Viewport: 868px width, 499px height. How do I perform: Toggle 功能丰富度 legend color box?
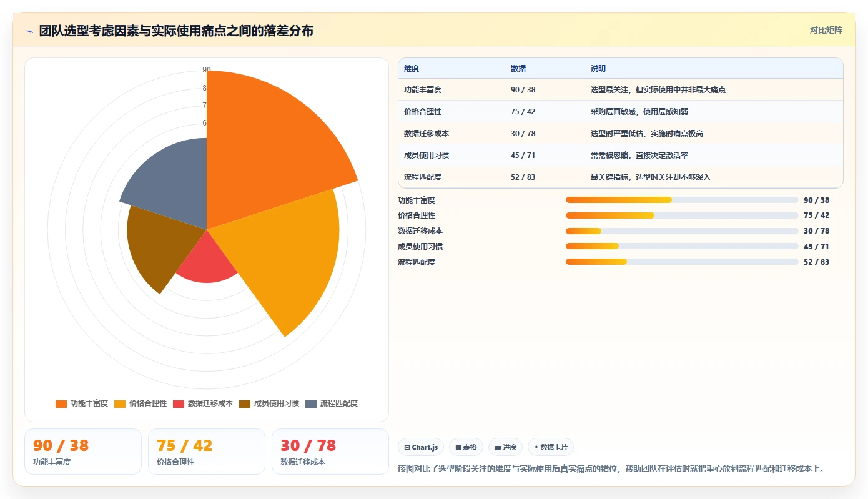point(61,403)
